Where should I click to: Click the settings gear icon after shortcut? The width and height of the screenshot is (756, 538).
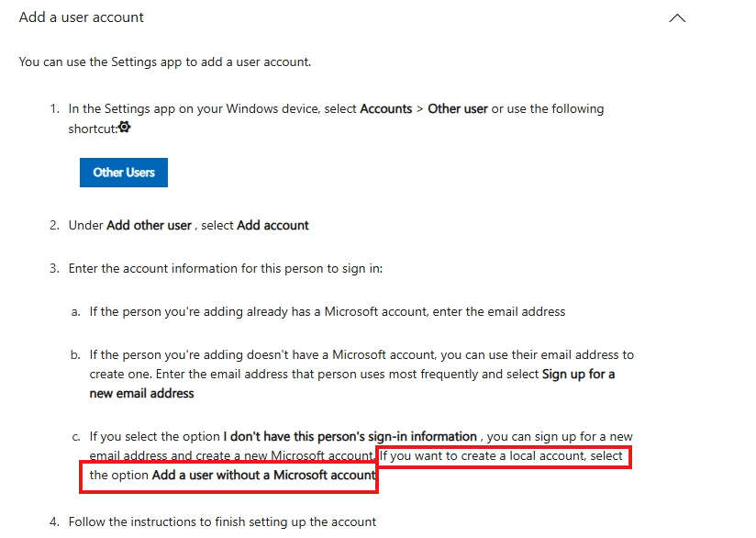pos(125,128)
